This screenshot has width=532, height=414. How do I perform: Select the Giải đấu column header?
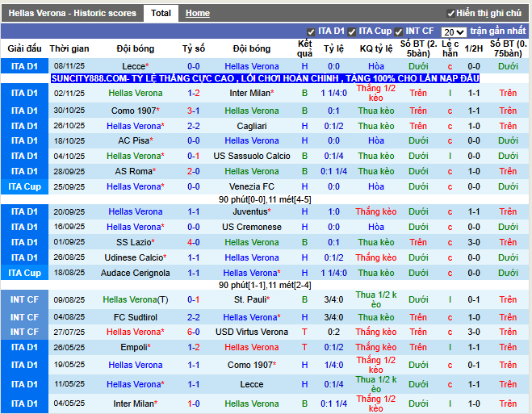pos(24,48)
